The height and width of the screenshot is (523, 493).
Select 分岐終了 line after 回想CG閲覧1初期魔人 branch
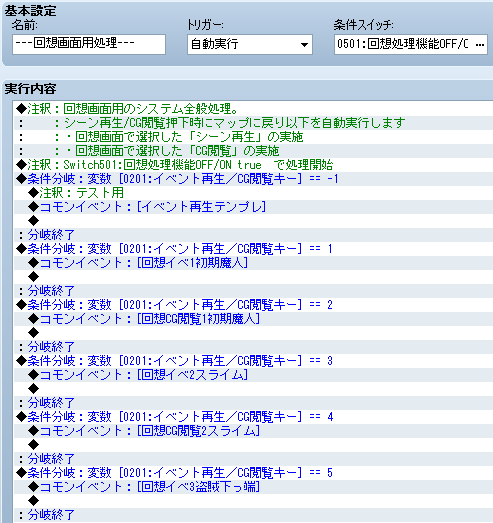tap(254, 347)
